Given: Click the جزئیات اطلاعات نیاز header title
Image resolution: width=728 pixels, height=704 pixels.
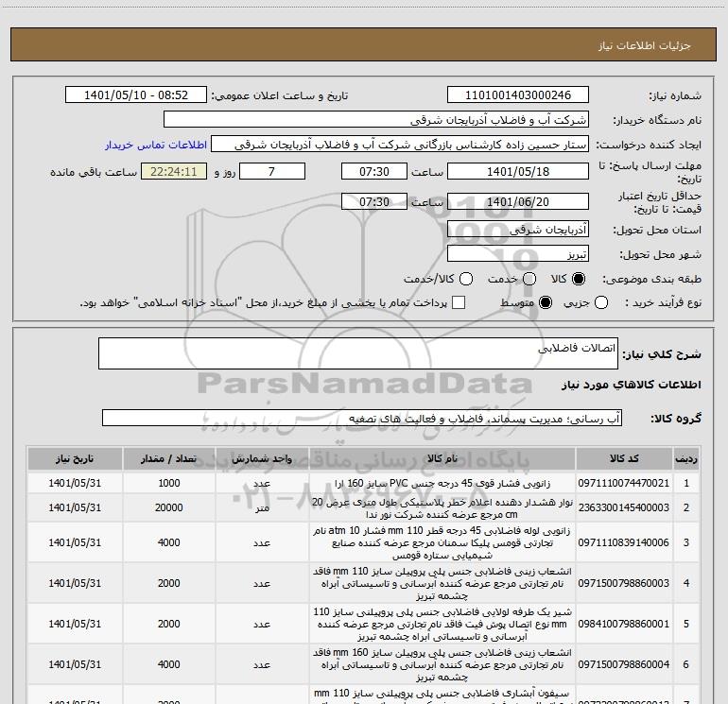Looking at the screenshot, I should (x=645, y=45).
